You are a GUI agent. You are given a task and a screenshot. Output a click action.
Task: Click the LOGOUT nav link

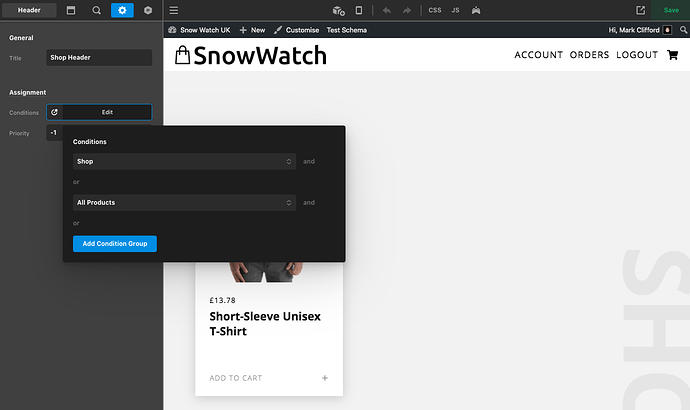click(637, 55)
